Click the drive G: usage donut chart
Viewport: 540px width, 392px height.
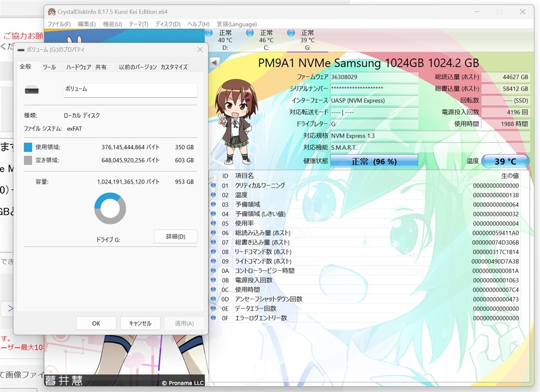click(110, 209)
